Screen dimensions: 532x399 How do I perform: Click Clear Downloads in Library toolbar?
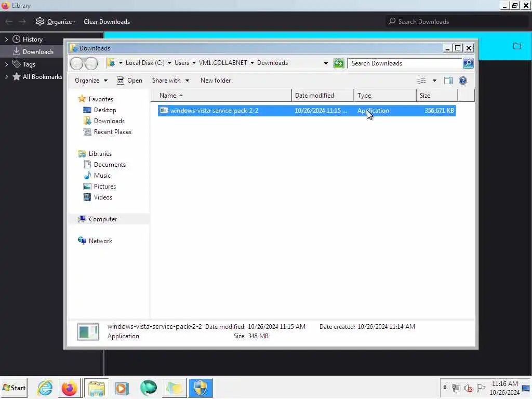[x=107, y=22]
